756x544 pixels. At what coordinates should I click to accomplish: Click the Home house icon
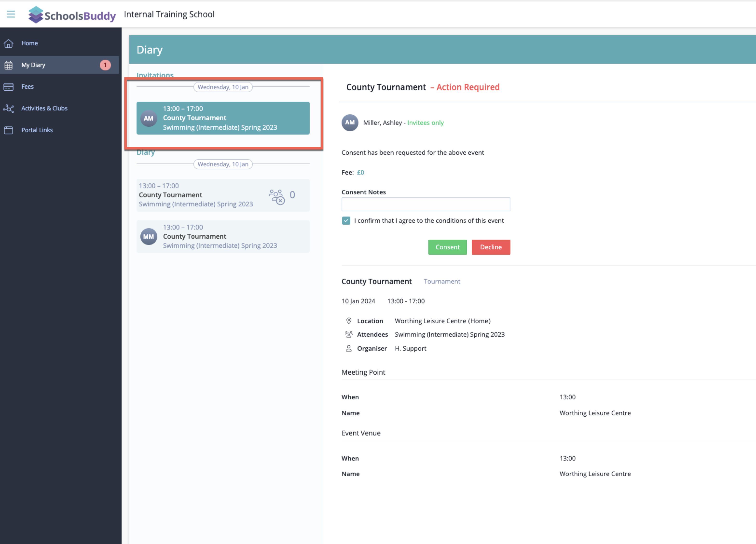tap(9, 43)
